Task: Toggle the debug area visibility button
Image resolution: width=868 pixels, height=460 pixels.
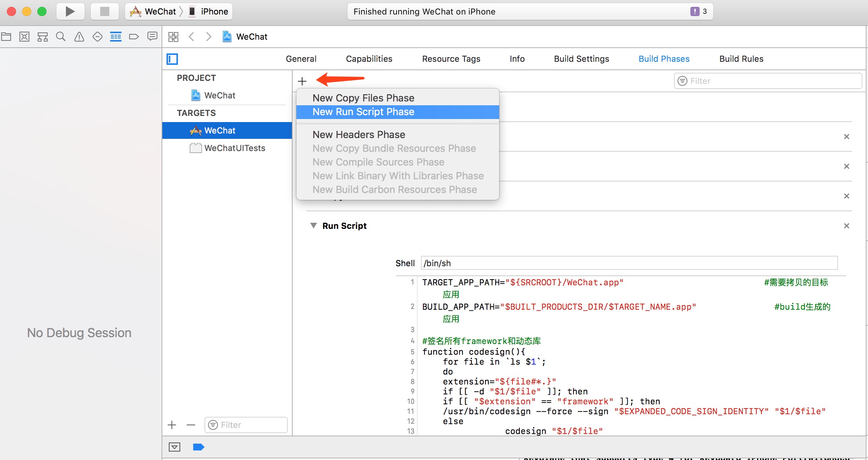Action: click(x=175, y=447)
